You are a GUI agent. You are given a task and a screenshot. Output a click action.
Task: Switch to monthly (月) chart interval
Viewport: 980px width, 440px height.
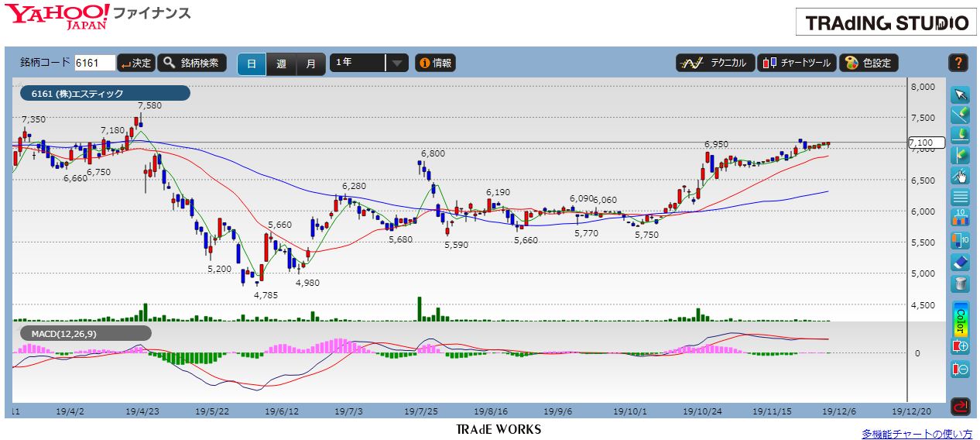coord(310,64)
